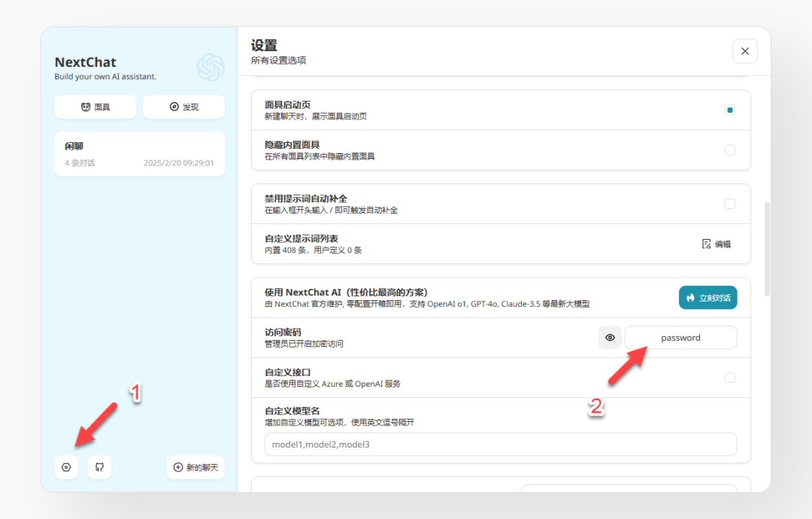This screenshot has width=812, height=519.
Task: Open the 发现 discover page
Action: [x=184, y=107]
